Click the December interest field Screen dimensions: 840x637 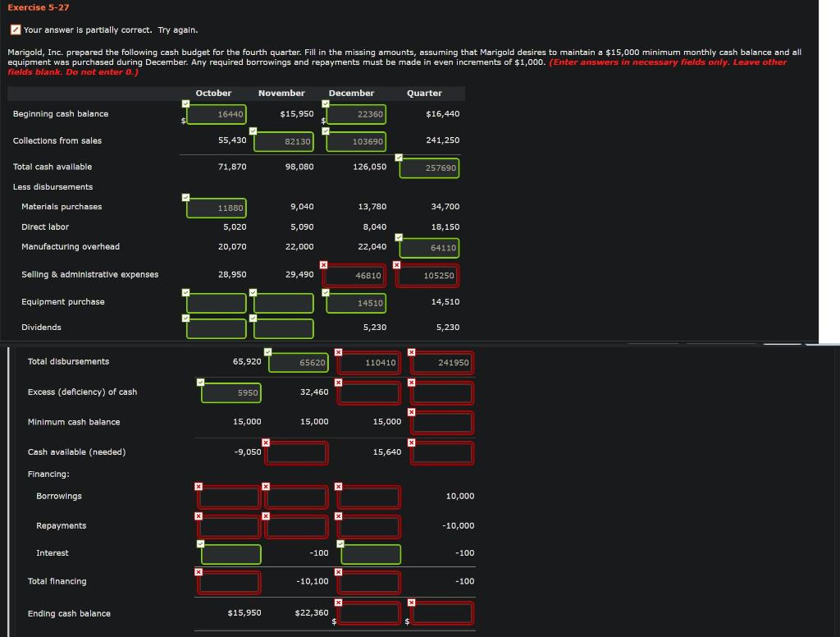click(371, 554)
